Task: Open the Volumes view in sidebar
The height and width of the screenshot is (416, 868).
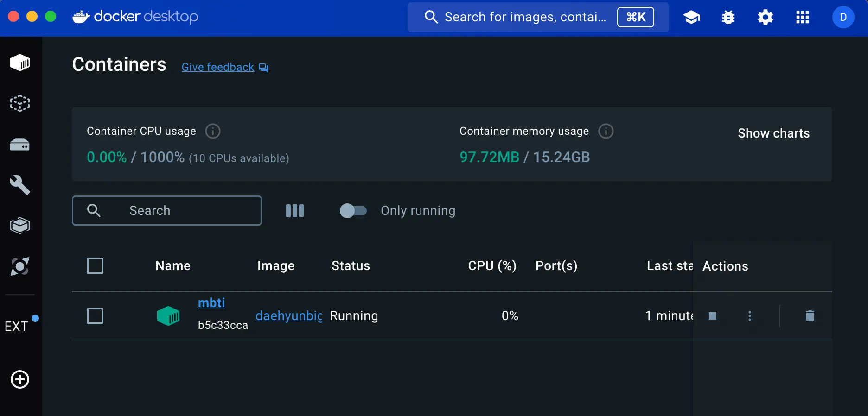Action: 20,145
